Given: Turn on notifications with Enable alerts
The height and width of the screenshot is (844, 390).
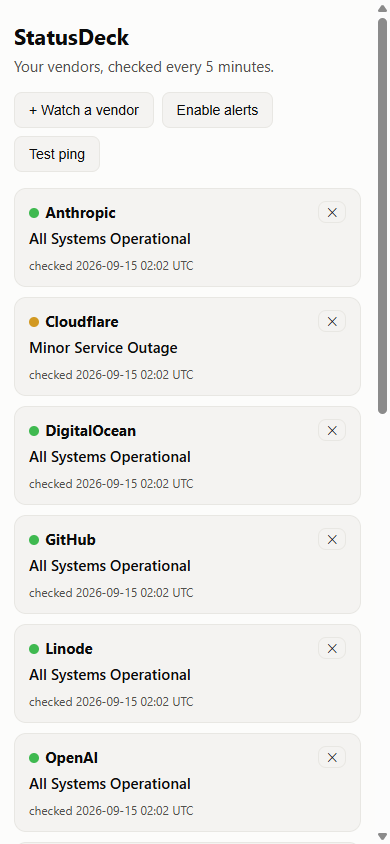Looking at the screenshot, I should point(217,110).
